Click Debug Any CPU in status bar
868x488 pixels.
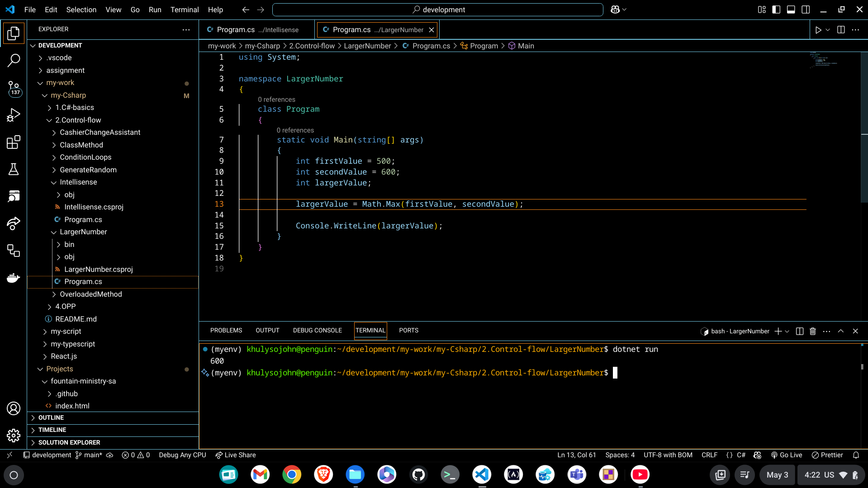[182, 455]
